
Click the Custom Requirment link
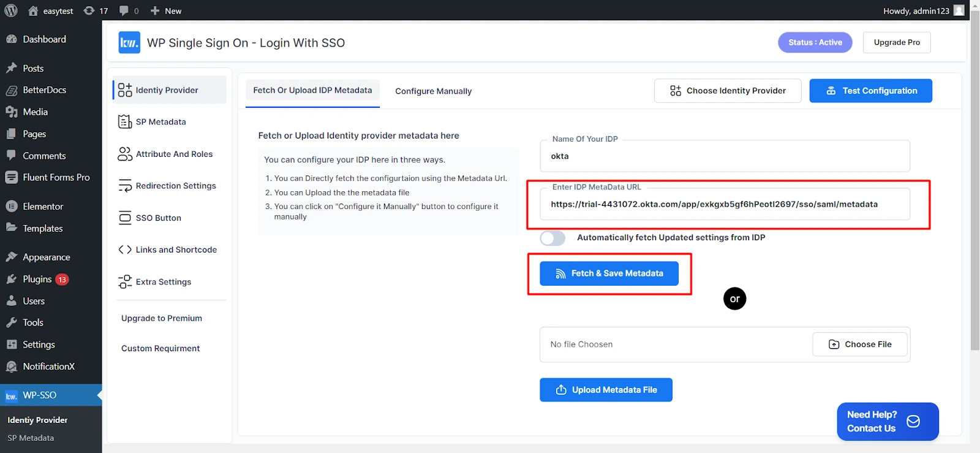point(160,348)
